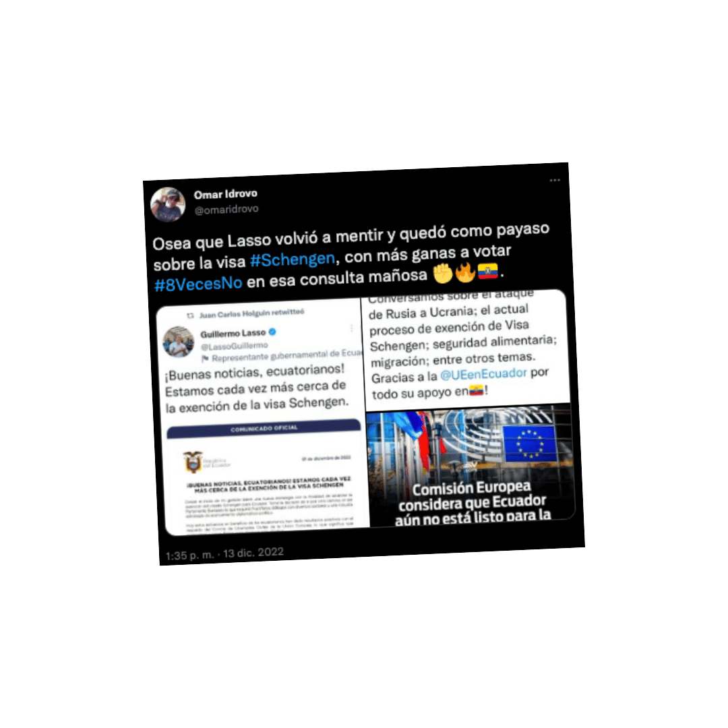728x728 pixels.
Task: Click the blue verified badge next to Guillermo Lasso
Action: coord(272,332)
